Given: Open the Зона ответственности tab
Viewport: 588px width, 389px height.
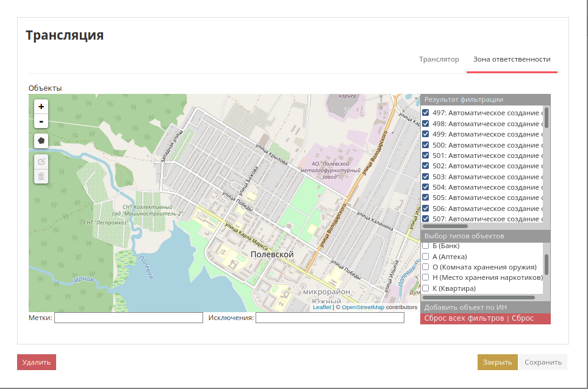Looking at the screenshot, I should (x=512, y=59).
